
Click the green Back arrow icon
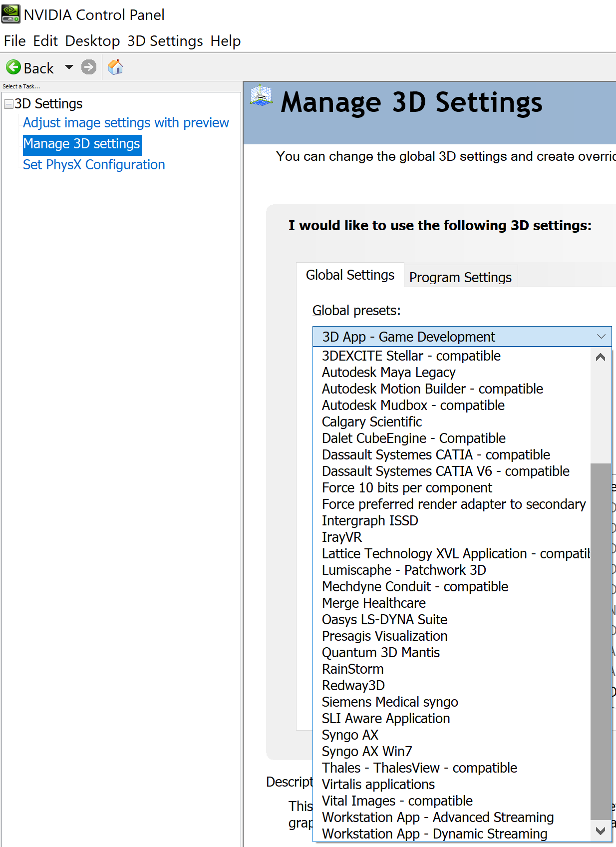(13, 67)
